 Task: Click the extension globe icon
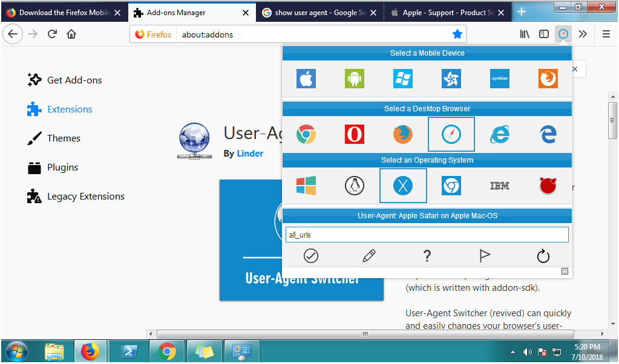pyautogui.click(x=194, y=141)
